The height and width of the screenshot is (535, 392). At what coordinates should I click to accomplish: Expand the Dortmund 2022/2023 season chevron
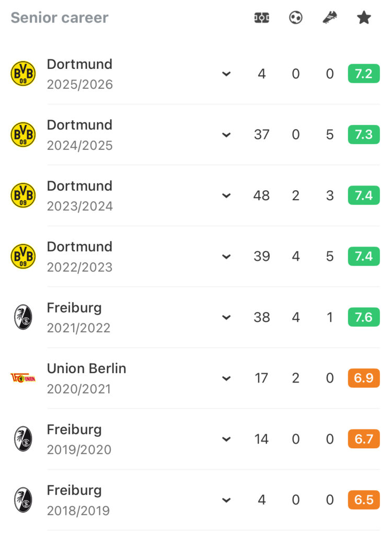coord(226,257)
